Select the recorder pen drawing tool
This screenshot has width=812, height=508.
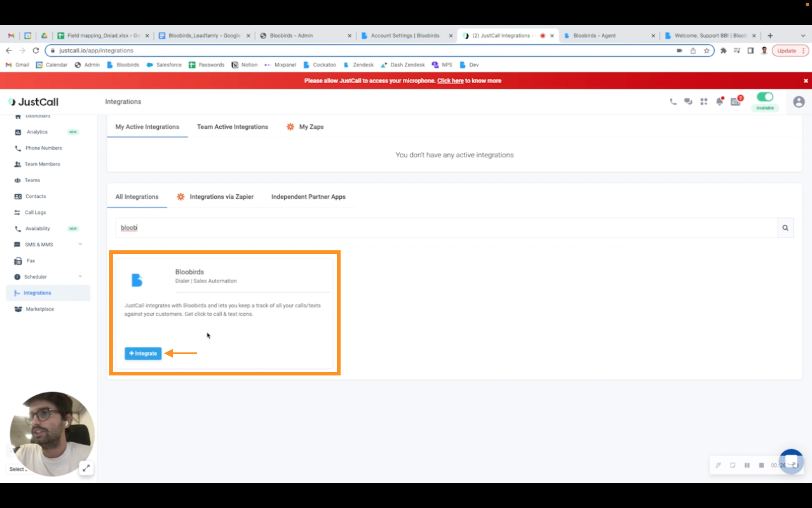pyautogui.click(x=718, y=465)
